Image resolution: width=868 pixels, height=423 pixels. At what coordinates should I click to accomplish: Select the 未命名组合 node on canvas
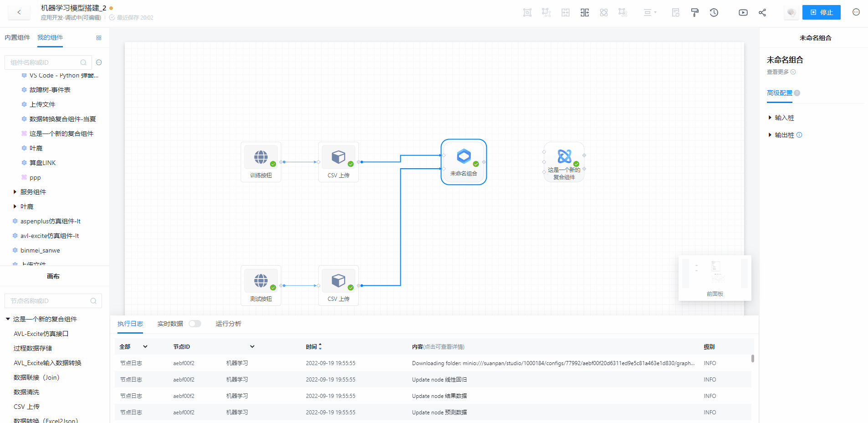coord(464,161)
